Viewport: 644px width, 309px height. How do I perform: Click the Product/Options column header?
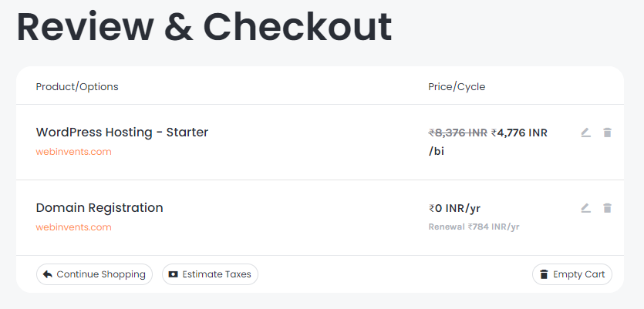tap(77, 86)
